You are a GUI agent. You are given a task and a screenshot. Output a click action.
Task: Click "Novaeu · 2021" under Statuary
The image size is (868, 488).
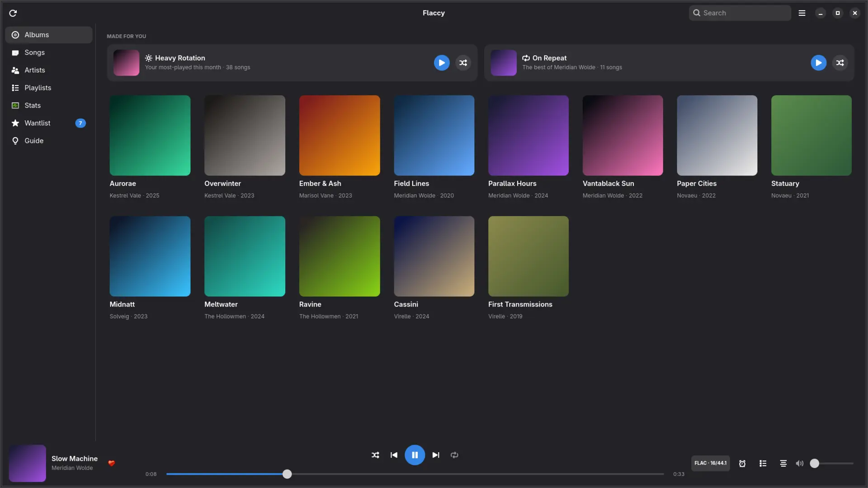pyautogui.click(x=790, y=195)
